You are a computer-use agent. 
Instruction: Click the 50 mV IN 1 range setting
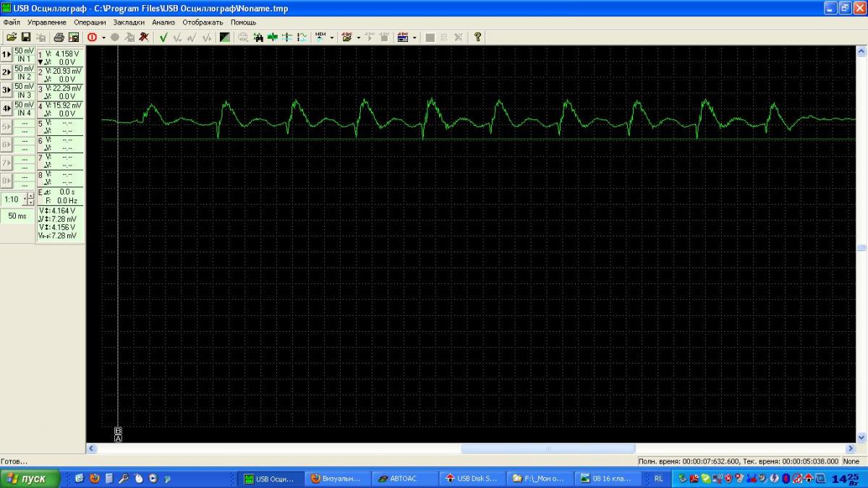coord(24,55)
